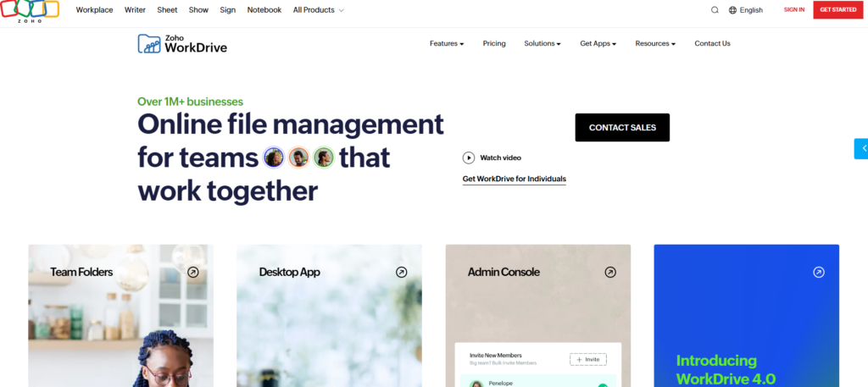Open the Get Apps dropdown
This screenshot has width=868, height=387.
coord(598,44)
